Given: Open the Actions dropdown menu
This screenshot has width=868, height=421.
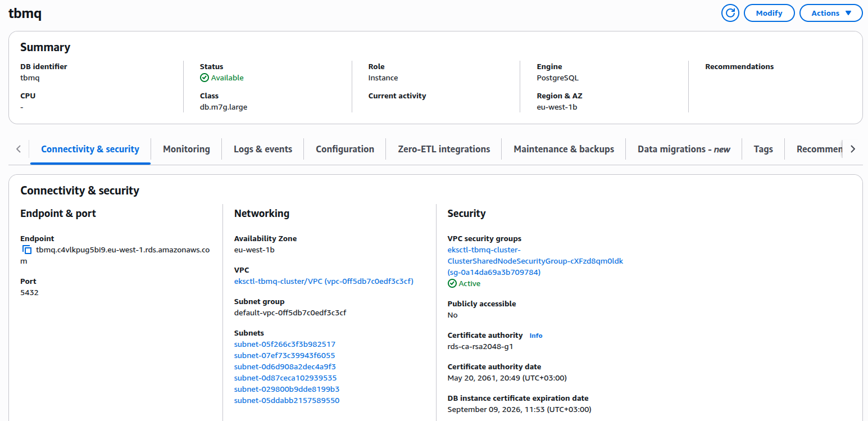Looking at the screenshot, I should (x=830, y=13).
